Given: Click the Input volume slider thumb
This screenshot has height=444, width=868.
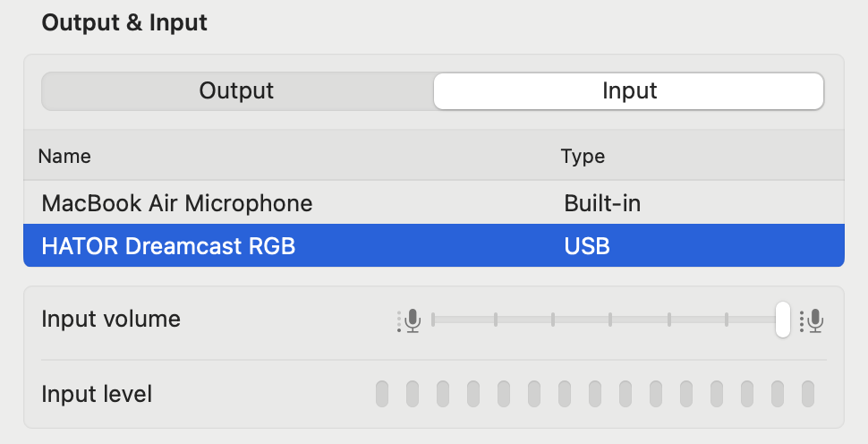Looking at the screenshot, I should 783,320.
